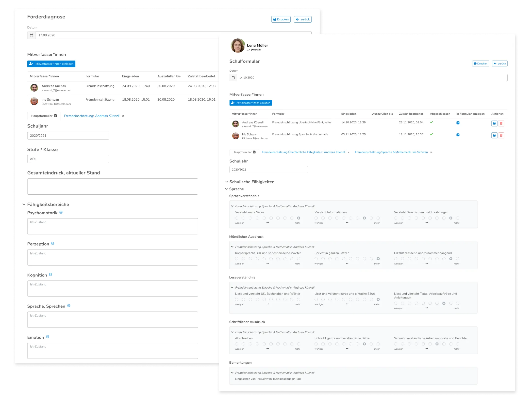Edit the Schulformular date field 14.10.2020
The height and width of the screenshot is (406, 532).
point(372,78)
